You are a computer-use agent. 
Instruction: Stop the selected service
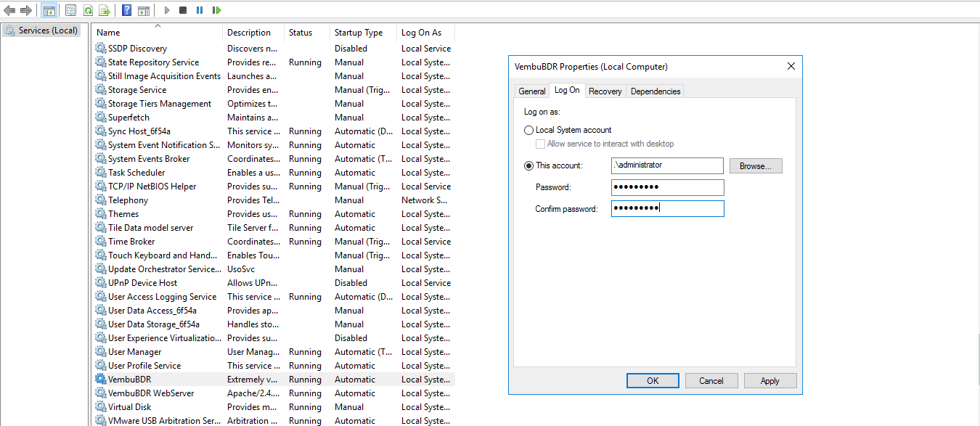[183, 10]
